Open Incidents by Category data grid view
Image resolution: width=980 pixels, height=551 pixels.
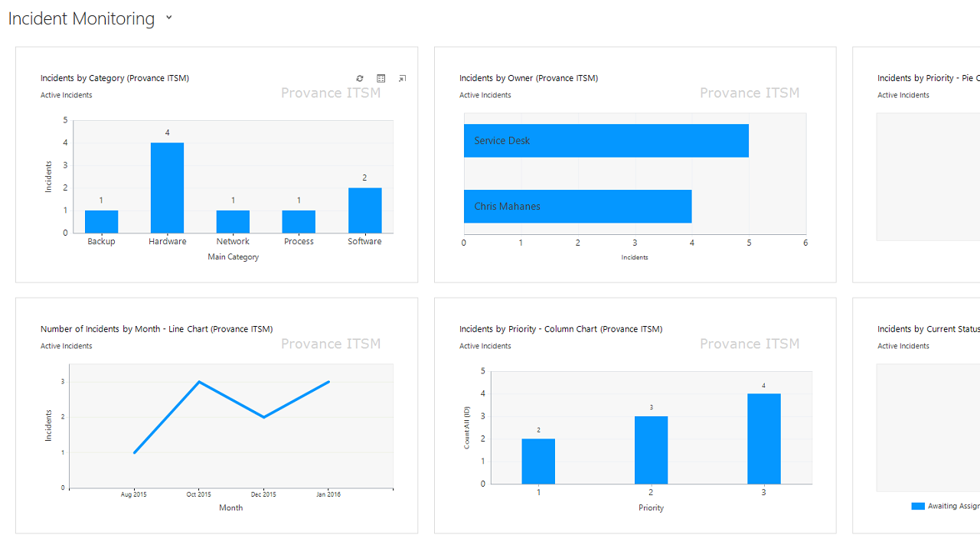[x=381, y=78]
